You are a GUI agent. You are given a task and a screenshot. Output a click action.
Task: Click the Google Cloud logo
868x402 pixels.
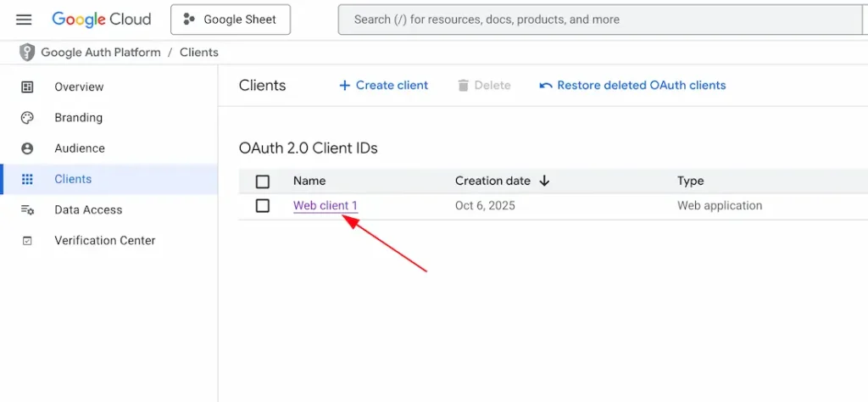[102, 20]
